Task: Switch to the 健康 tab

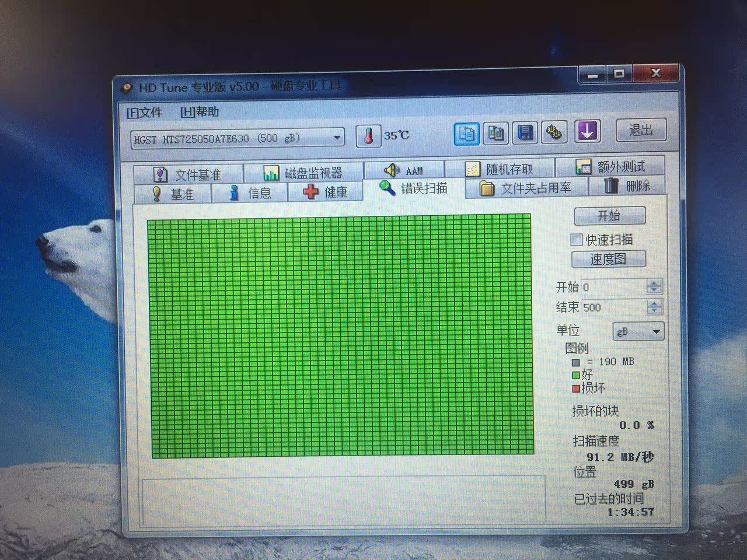Action: [x=325, y=191]
